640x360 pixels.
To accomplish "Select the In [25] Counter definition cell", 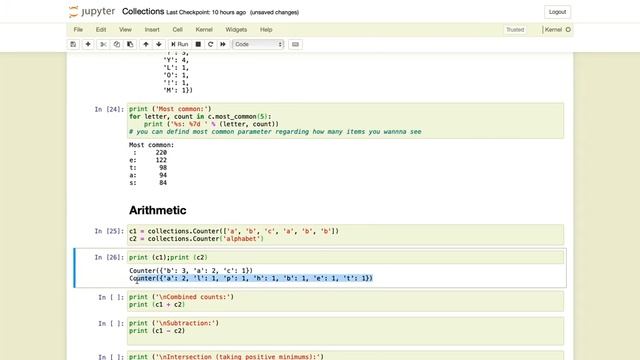I will point(345,235).
